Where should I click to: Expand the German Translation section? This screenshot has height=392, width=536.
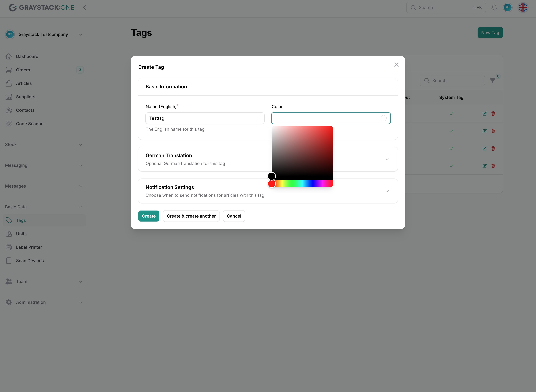(387, 159)
